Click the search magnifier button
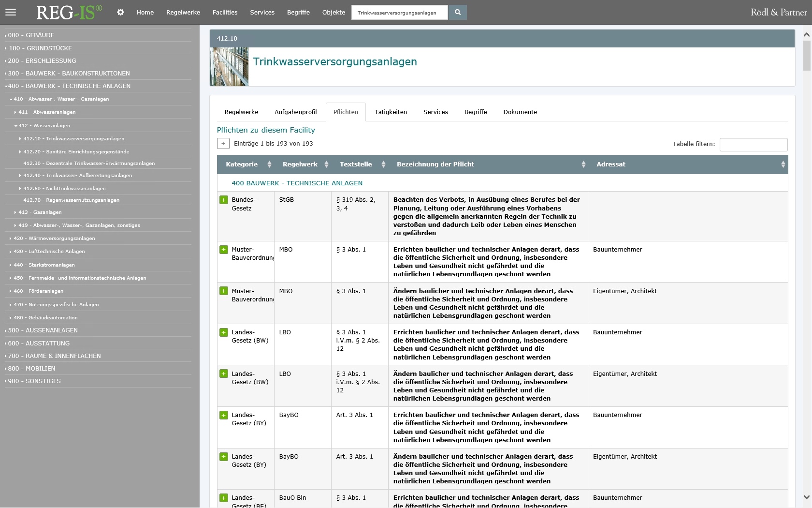This screenshot has height=508, width=812. [x=457, y=13]
